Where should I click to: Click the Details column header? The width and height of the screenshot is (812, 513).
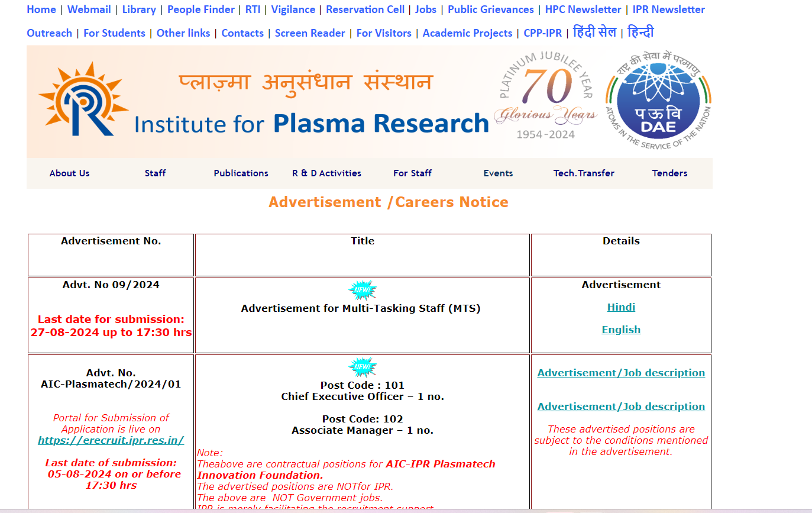point(621,241)
